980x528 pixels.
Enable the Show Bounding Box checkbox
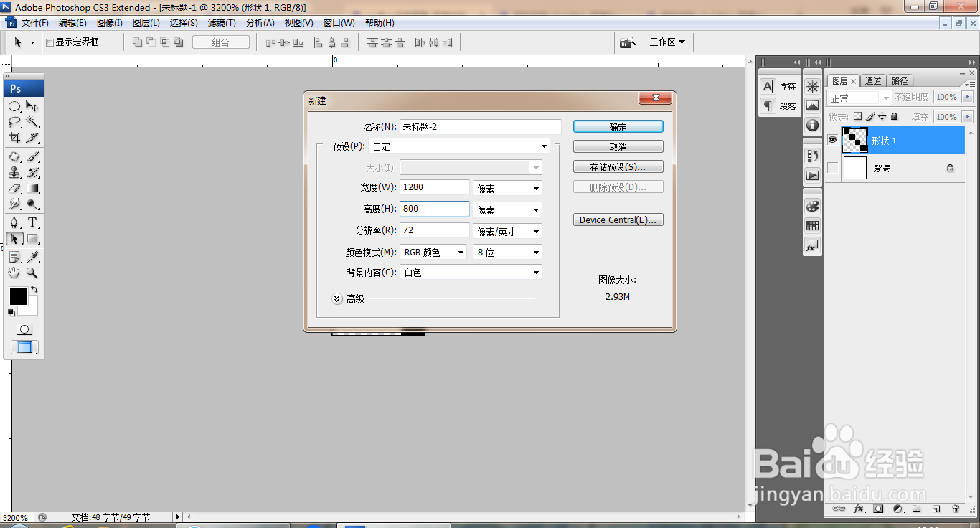click(50, 42)
